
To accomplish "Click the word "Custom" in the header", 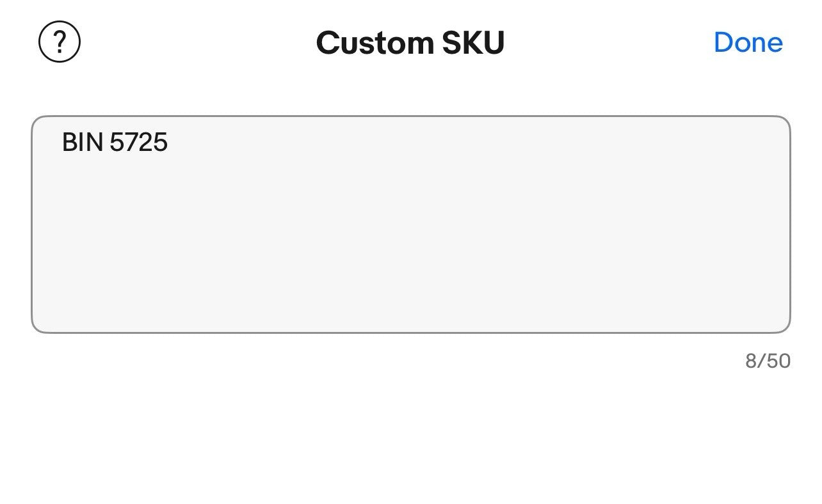I will [375, 43].
